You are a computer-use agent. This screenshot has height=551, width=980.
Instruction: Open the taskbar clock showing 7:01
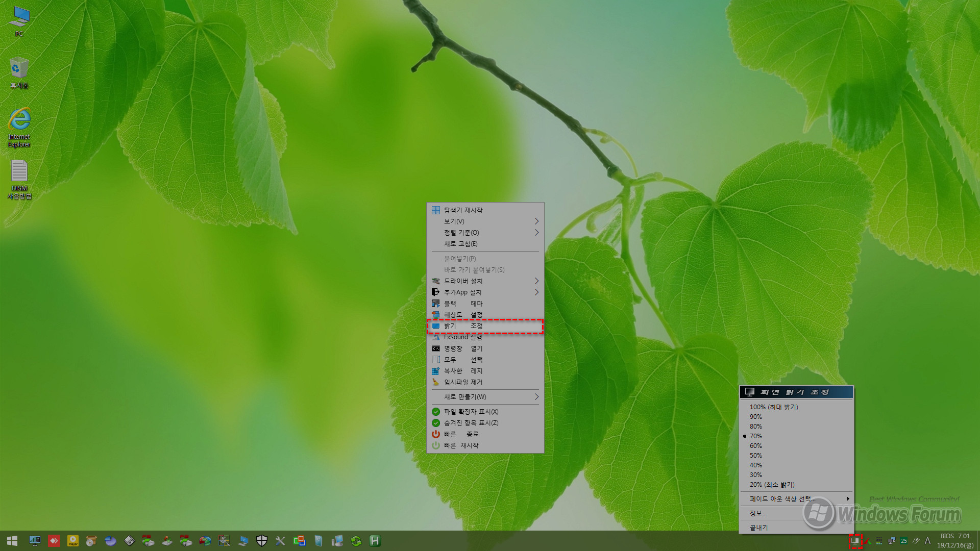pyautogui.click(x=955, y=541)
